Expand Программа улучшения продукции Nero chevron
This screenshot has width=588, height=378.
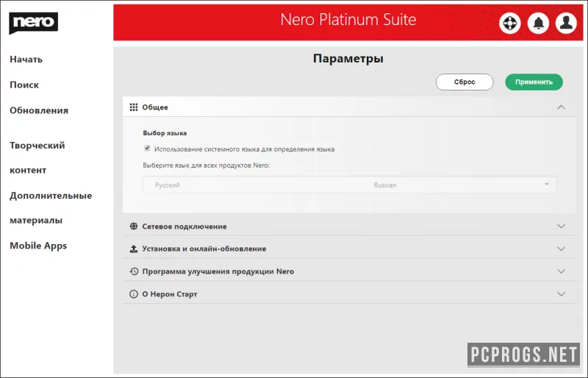(x=561, y=271)
